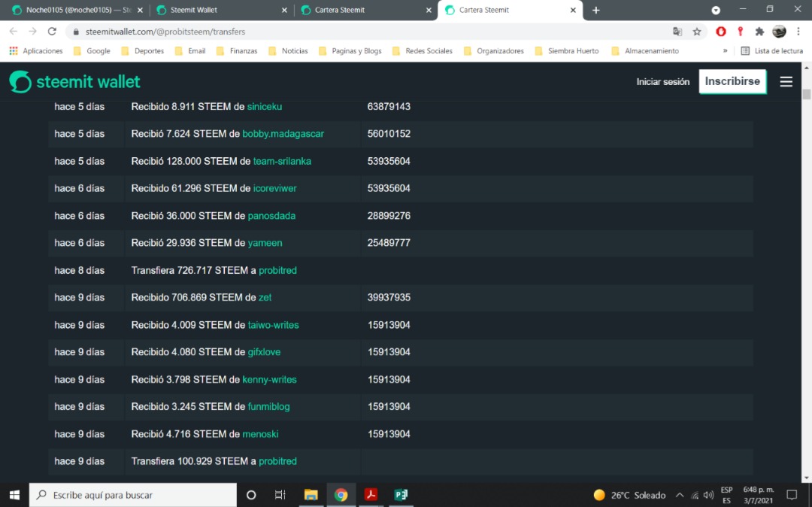Open Chrome three-dot menu
Image resolution: width=812 pixels, height=507 pixels.
[x=798, y=32]
